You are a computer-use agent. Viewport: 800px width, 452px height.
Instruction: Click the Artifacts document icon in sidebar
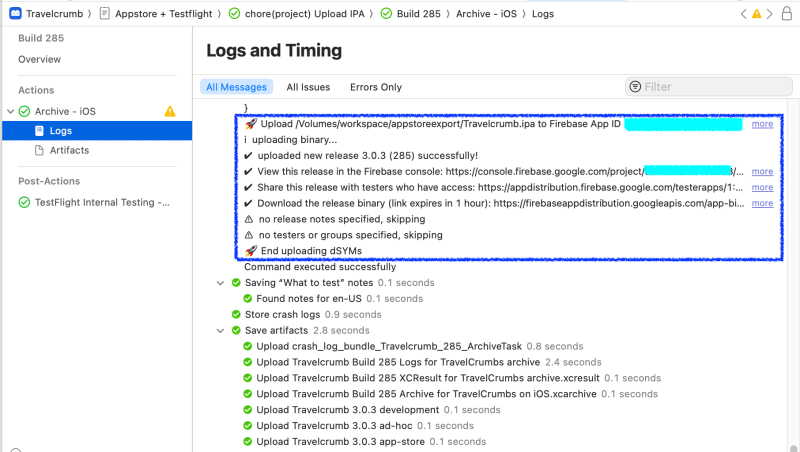39,150
